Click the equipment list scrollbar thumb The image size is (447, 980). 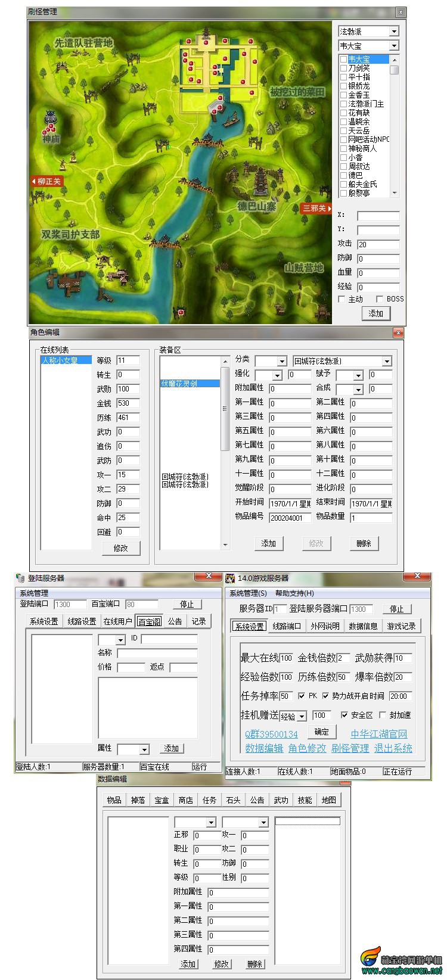coord(225,409)
